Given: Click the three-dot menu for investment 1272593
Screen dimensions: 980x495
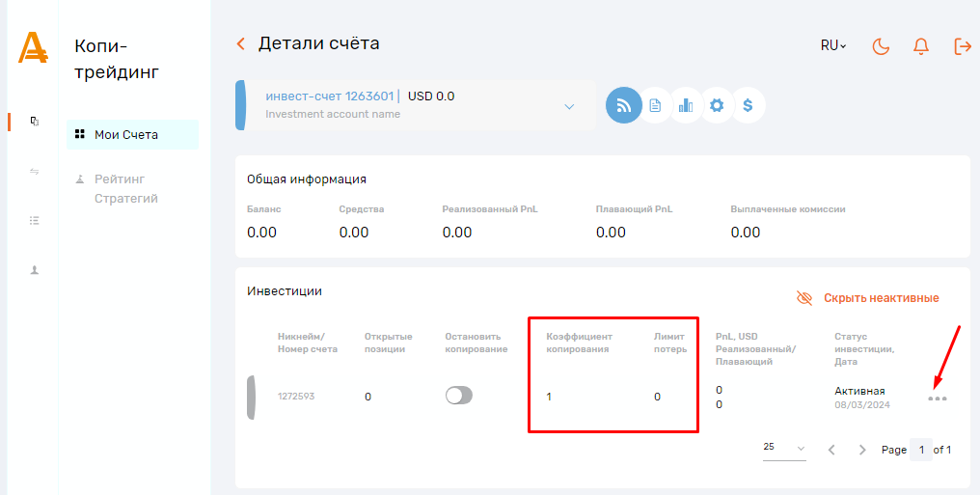Looking at the screenshot, I should tap(938, 399).
